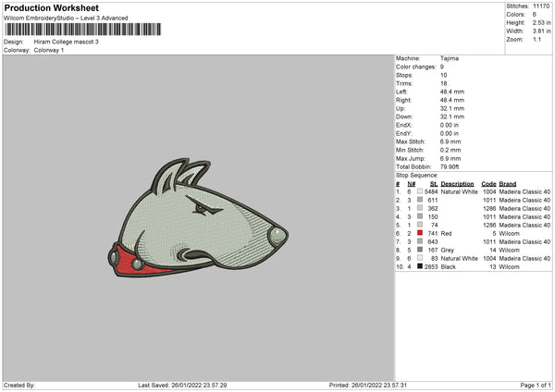Click the 'Brand' column header

tap(508, 184)
